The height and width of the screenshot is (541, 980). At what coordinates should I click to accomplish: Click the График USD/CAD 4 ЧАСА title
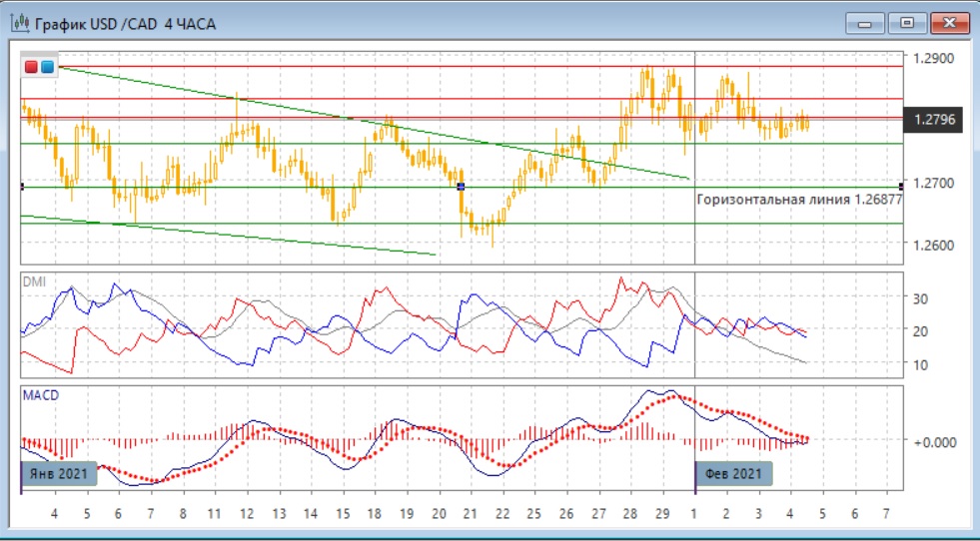pyautogui.click(x=125, y=23)
